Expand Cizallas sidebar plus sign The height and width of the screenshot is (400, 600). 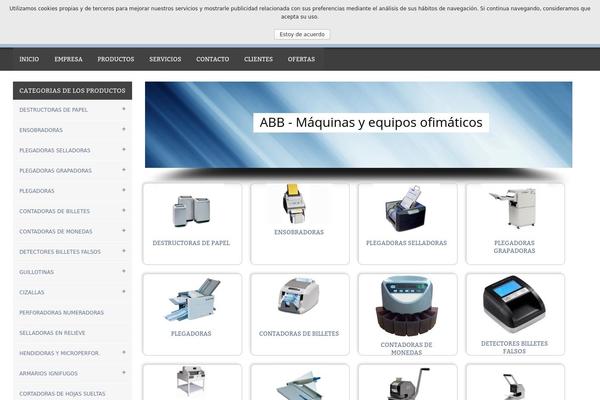pos(124,292)
